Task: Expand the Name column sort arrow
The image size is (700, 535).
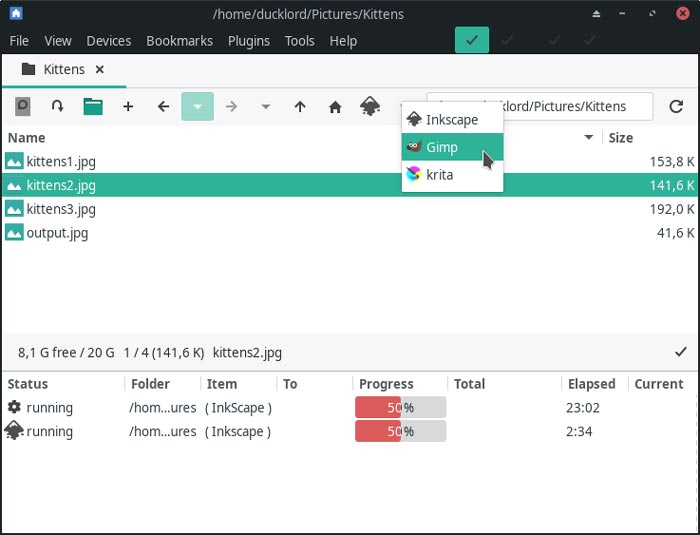Action: point(589,138)
